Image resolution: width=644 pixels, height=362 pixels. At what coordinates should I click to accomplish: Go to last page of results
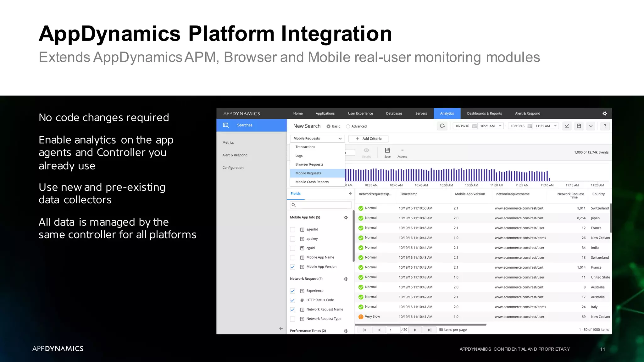429,330
